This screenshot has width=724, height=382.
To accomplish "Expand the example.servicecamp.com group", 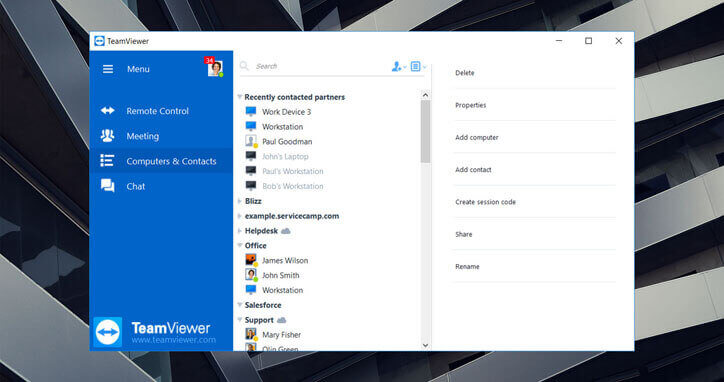I will (x=240, y=216).
